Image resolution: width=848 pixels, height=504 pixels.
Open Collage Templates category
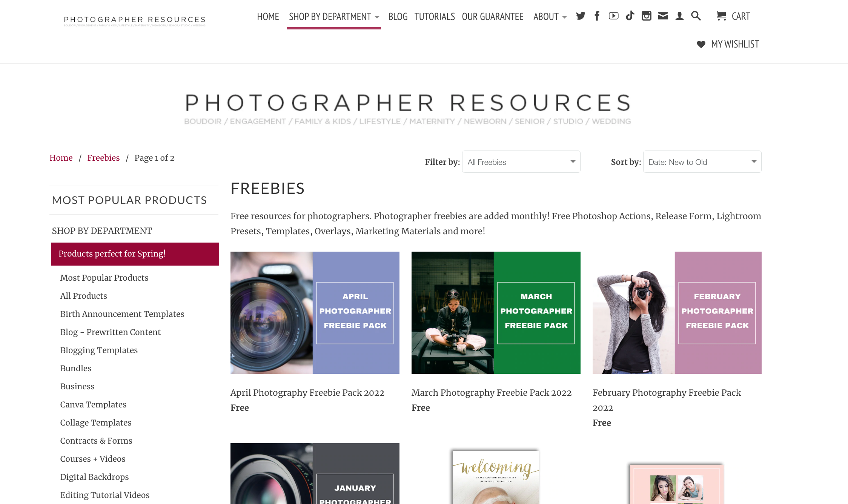[x=96, y=423]
